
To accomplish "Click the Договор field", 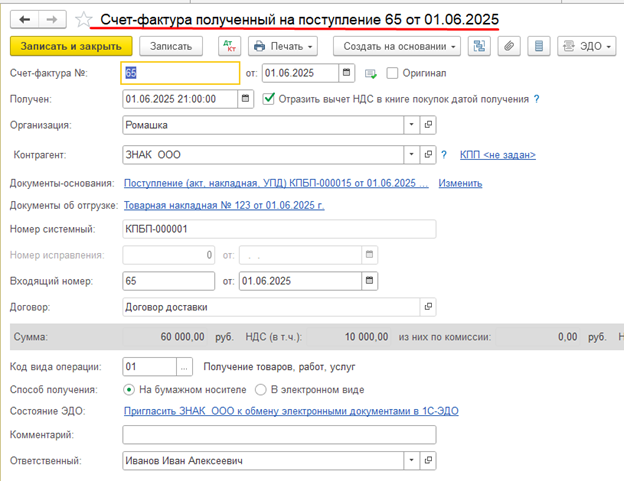I will pyautogui.click(x=271, y=307).
